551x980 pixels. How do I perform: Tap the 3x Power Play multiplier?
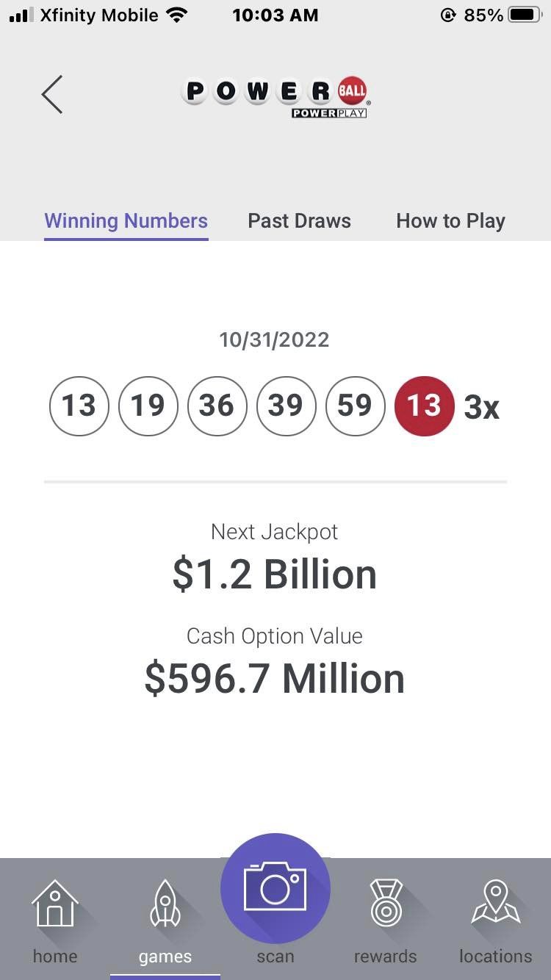(x=482, y=407)
